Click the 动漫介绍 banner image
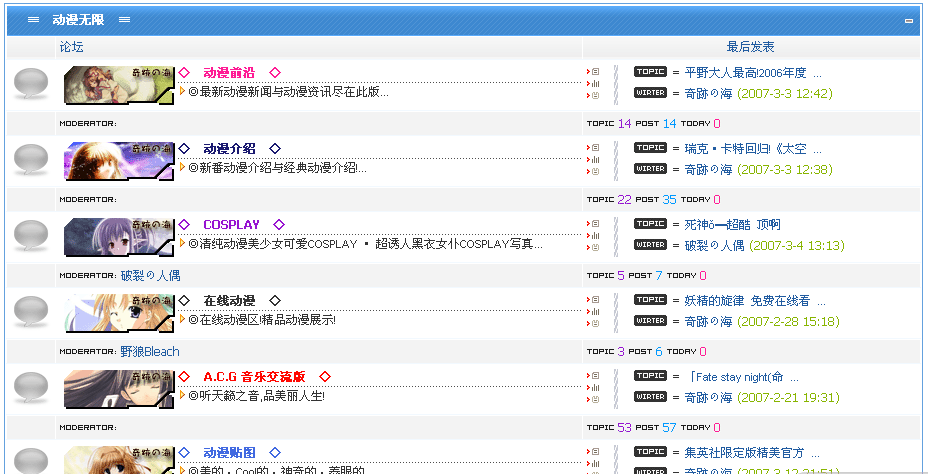Image resolution: width=928 pixels, height=474 pixels. tap(119, 161)
